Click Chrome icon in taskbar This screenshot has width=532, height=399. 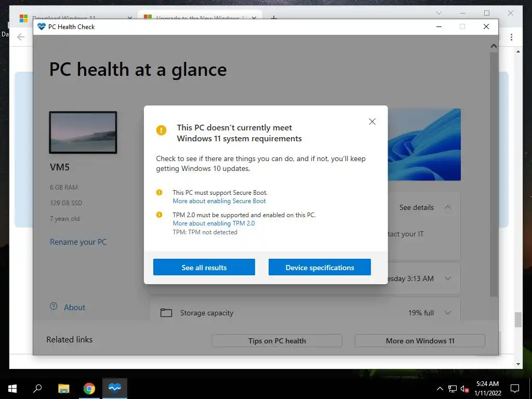(x=89, y=389)
